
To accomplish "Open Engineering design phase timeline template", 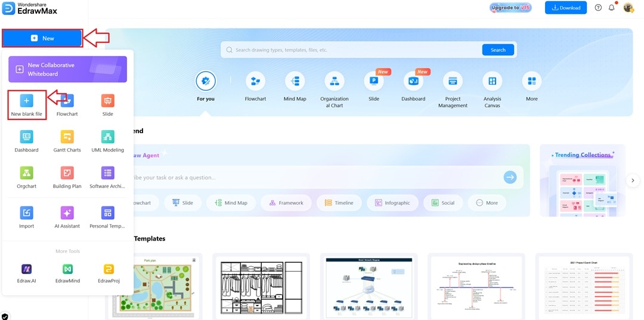I will [476, 287].
